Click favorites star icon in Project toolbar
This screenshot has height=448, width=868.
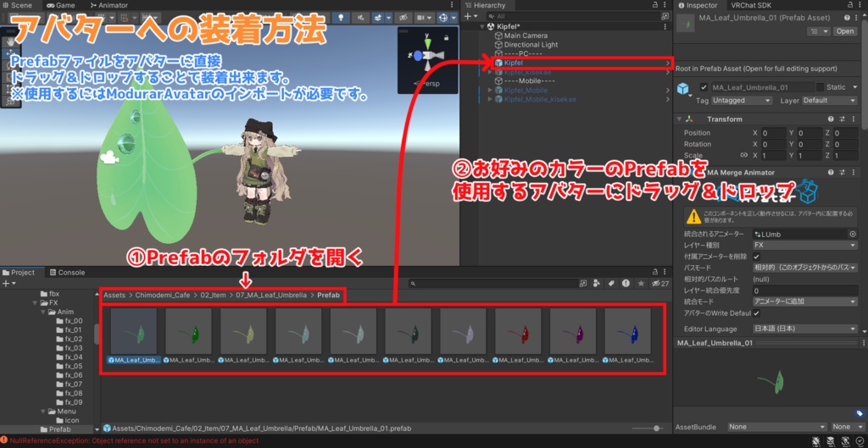pyautogui.click(x=641, y=283)
